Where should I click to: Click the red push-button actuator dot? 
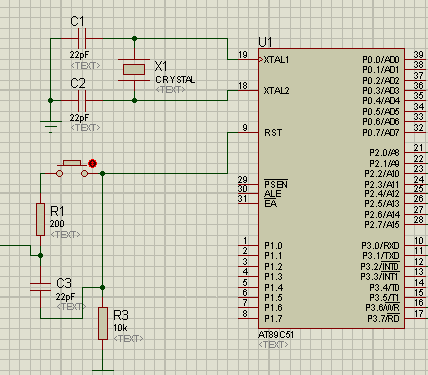(92, 163)
